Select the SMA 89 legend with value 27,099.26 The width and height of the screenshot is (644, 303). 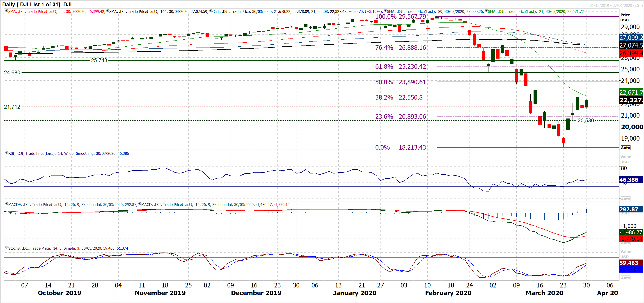tap(435, 11)
